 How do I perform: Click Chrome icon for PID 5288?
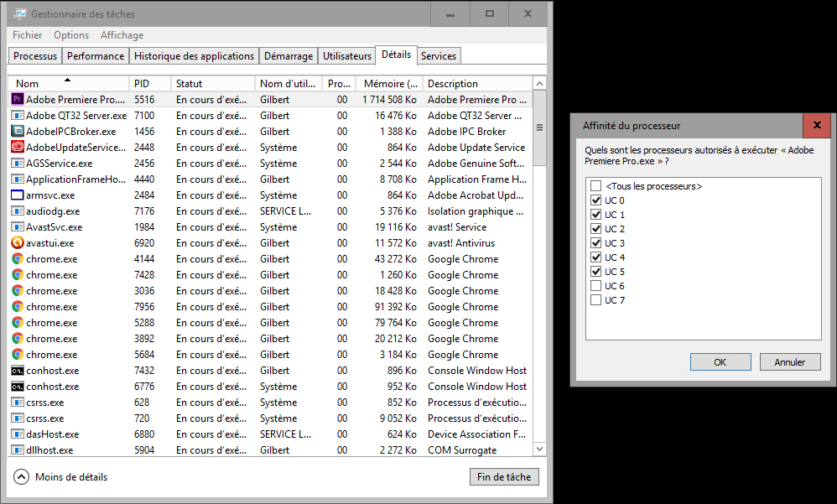(x=18, y=323)
